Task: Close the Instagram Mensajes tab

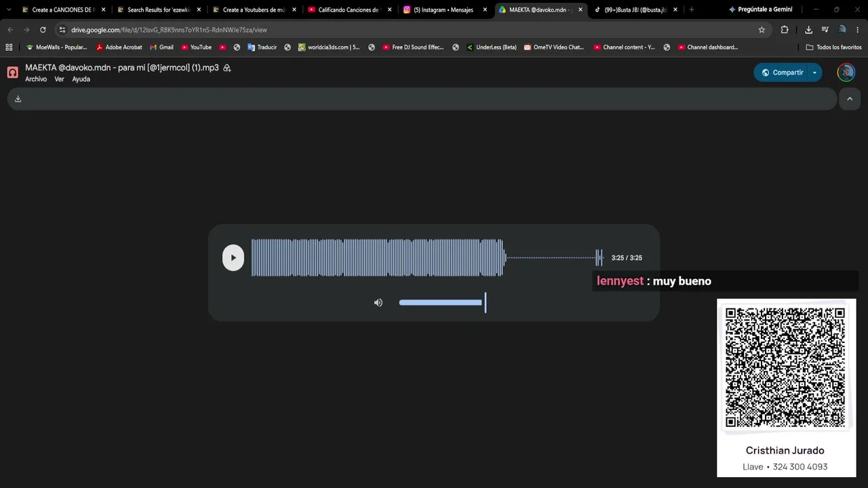Action: (x=485, y=9)
